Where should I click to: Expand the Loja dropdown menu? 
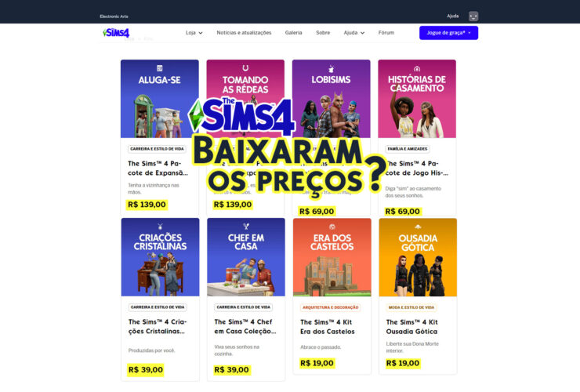tap(194, 33)
